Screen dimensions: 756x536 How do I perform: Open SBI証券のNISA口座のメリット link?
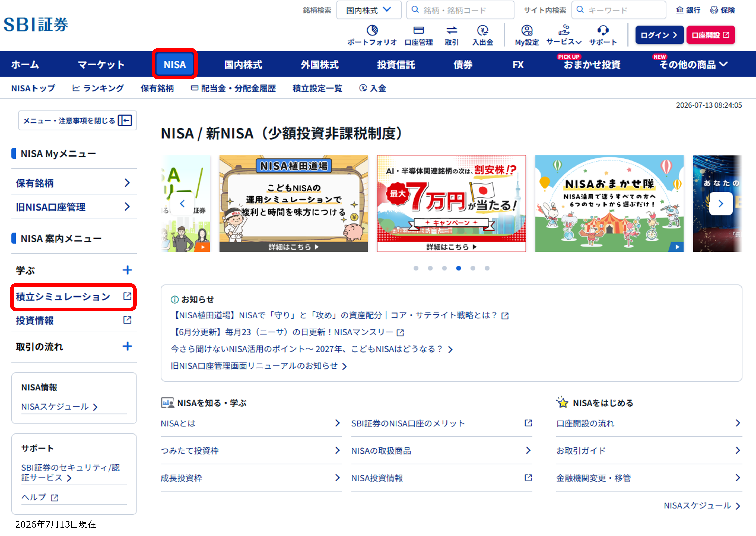[441, 423]
